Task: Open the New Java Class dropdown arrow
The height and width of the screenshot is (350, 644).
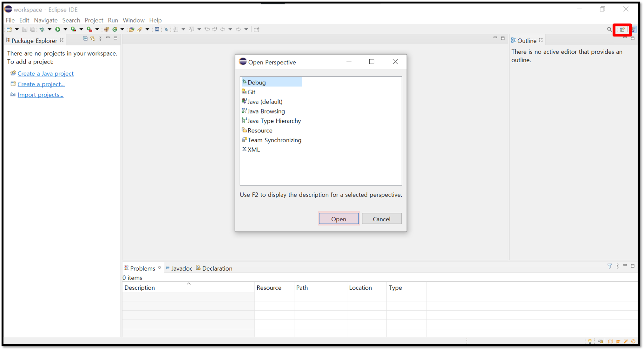Action: 122,29
